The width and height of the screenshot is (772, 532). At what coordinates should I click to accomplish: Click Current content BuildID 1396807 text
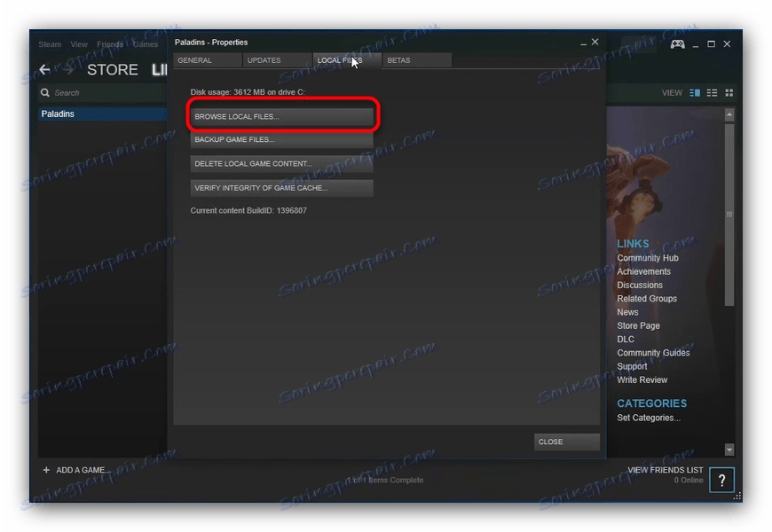click(248, 211)
